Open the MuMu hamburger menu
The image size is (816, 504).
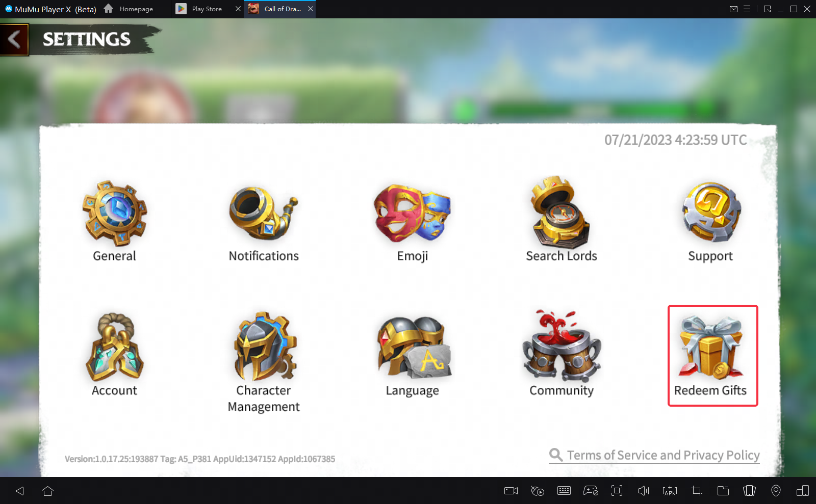747,9
